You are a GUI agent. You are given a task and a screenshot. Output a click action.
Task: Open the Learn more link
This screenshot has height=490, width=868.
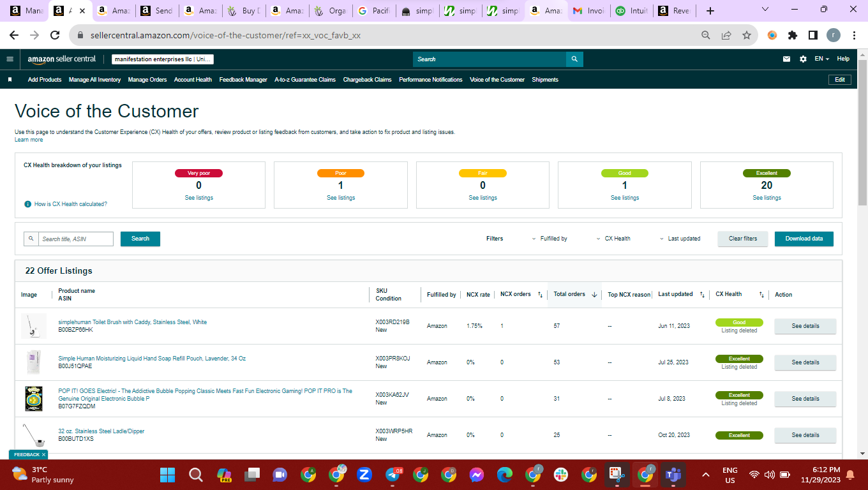29,140
